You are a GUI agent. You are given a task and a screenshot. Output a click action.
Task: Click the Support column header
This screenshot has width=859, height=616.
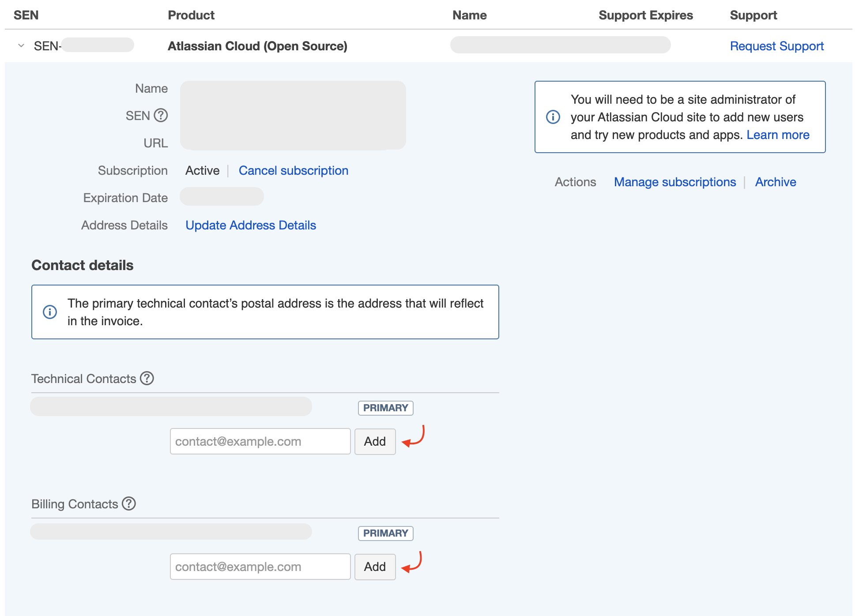pyautogui.click(x=754, y=15)
